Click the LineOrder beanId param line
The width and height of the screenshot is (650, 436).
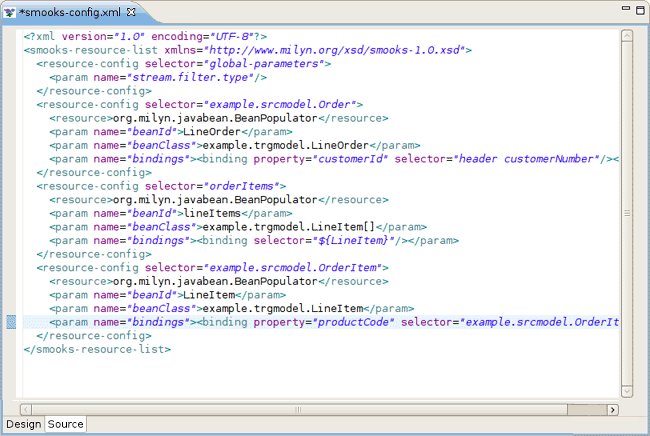[x=171, y=132]
